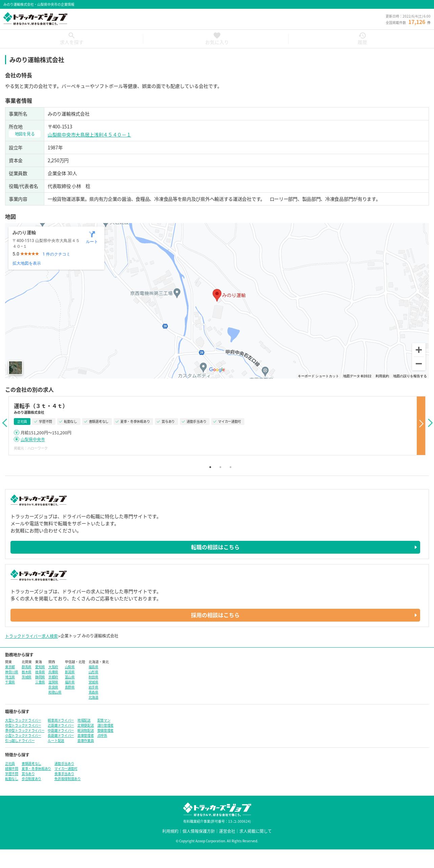Open the お気に入り favorites tab
434x868 pixels.
[217, 39]
